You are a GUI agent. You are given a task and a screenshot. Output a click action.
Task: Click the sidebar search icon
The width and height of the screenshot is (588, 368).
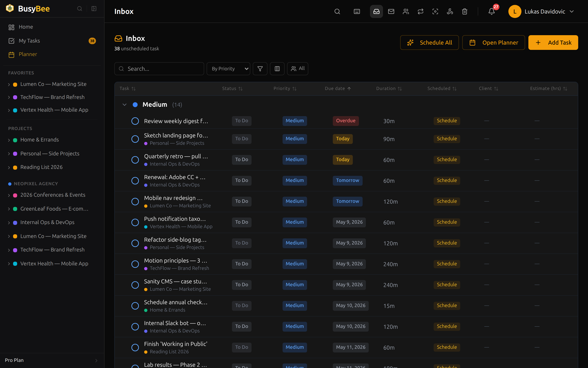point(79,9)
